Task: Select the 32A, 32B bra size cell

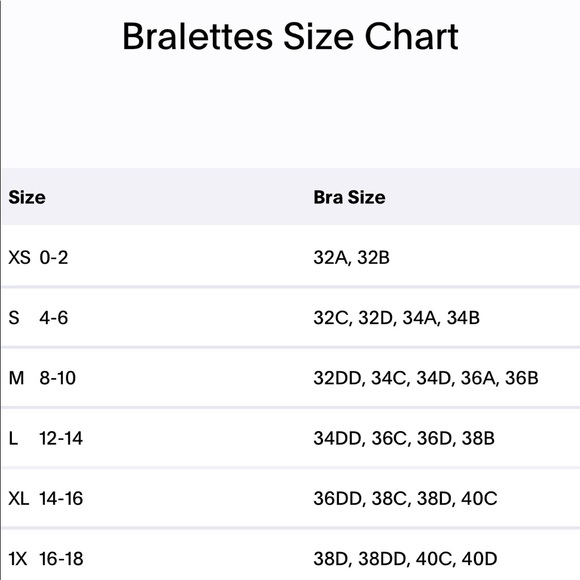Action: (x=351, y=258)
